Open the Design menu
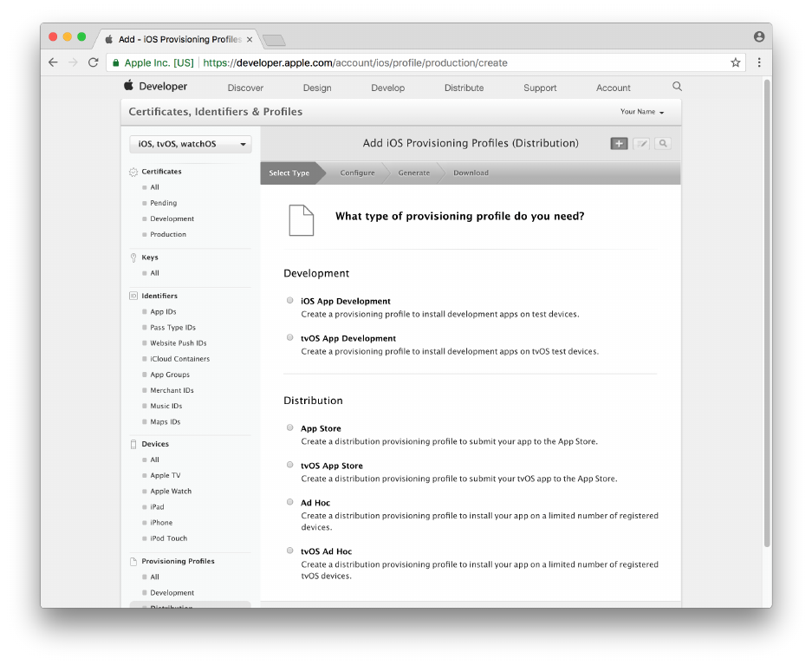Image resolution: width=812 pixels, height=665 pixels. tap(317, 88)
